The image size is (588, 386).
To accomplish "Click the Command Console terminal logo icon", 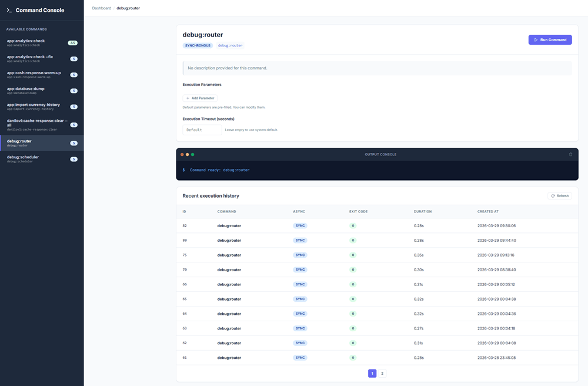I will 9,10.
